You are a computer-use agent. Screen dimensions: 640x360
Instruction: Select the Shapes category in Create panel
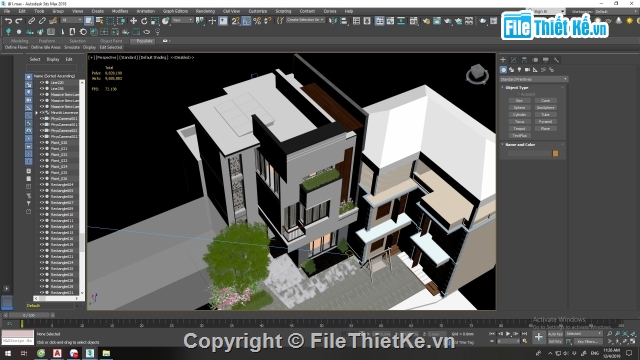[511, 70]
